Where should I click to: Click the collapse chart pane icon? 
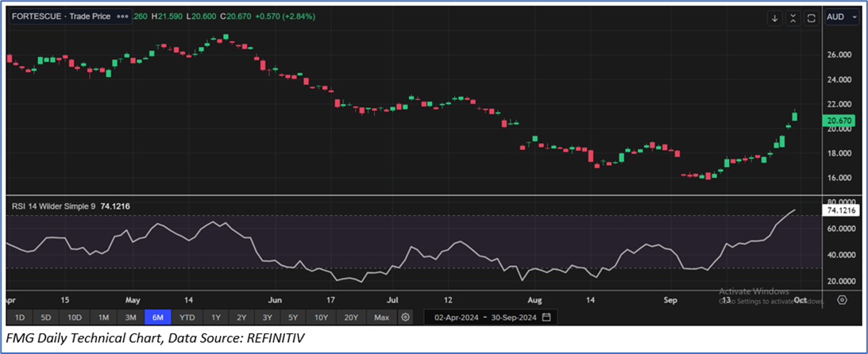(793, 17)
